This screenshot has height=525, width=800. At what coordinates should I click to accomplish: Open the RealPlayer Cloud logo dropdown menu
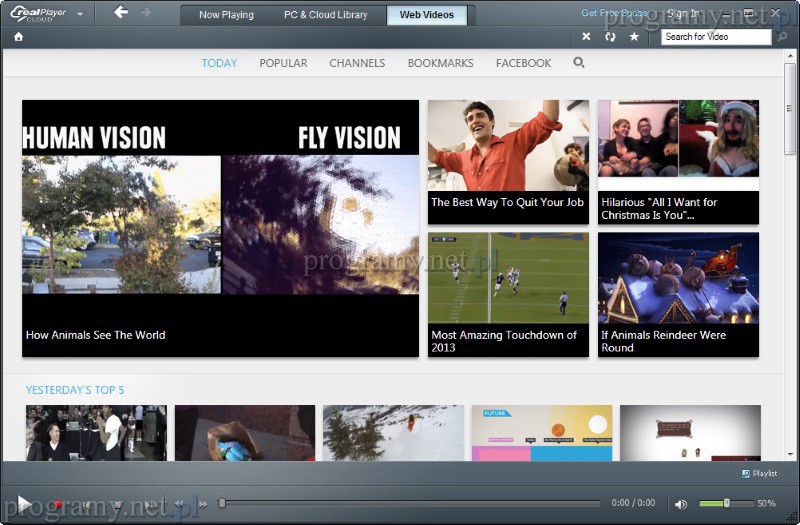pos(80,14)
